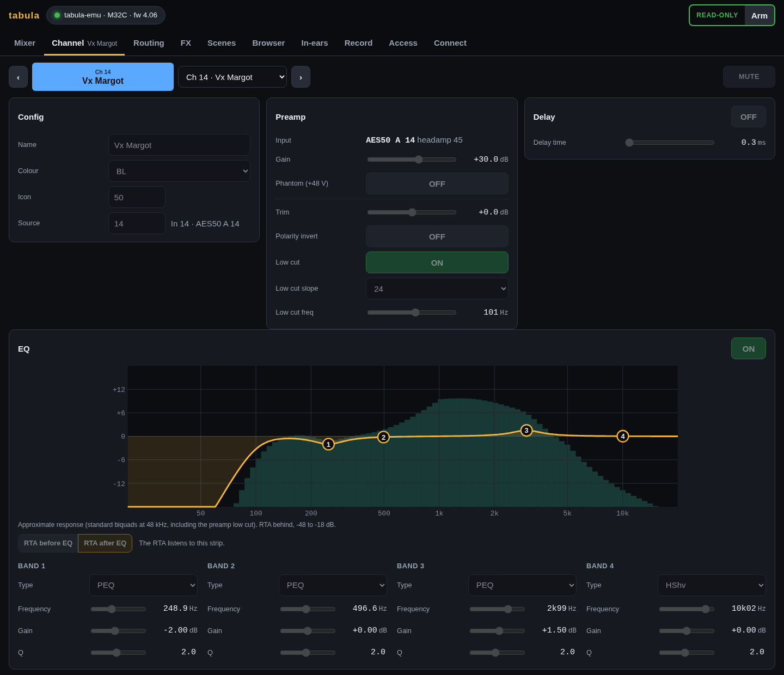Click the Band 4 Q slider
The image size is (784, 675).
click(x=687, y=653)
